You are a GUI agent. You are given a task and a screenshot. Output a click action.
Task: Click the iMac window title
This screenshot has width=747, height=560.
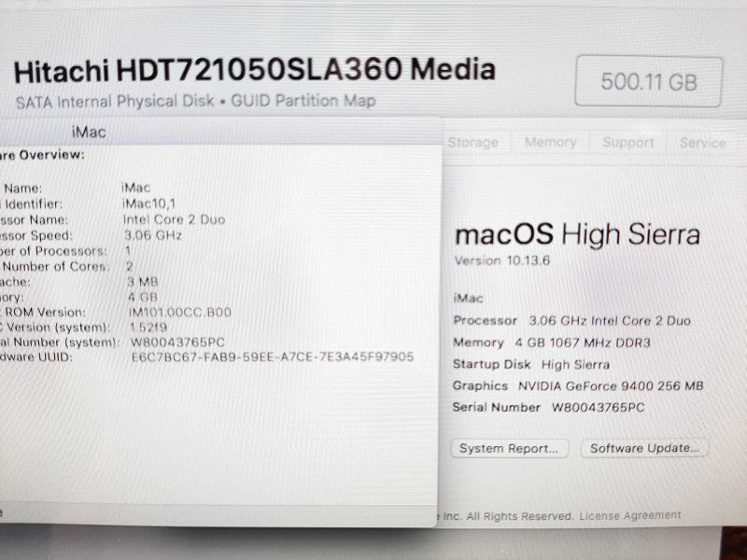[x=89, y=132]
